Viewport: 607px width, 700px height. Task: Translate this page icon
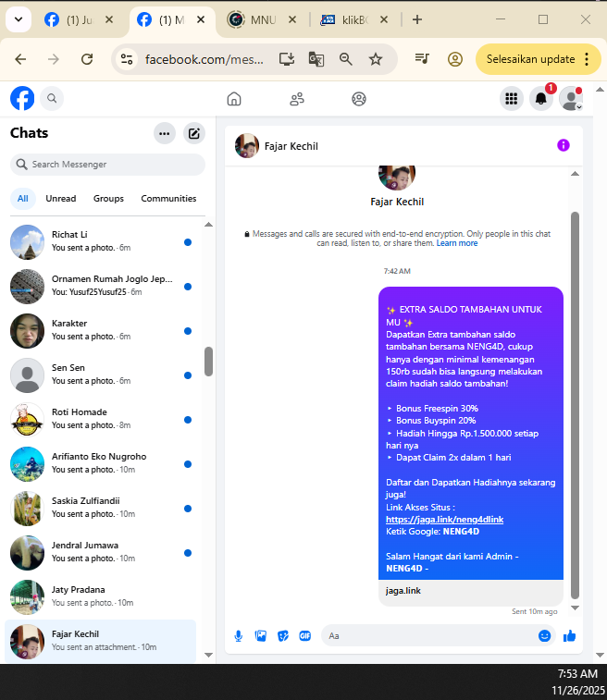tap(316, 59)
